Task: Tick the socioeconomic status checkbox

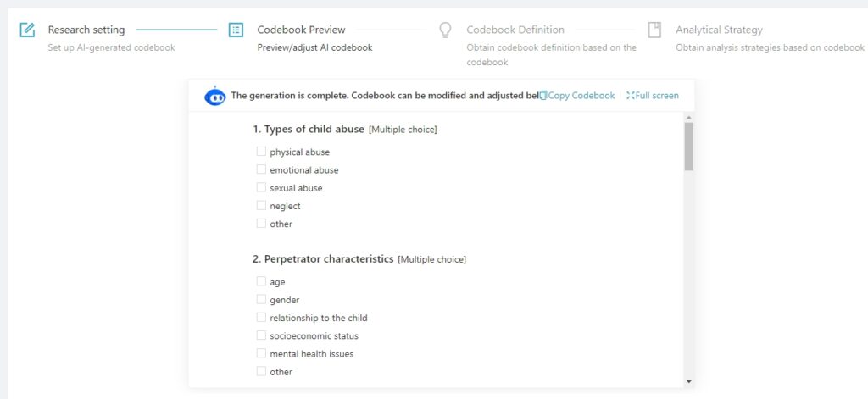Action: pyautogui.click(x=261, y=335)
